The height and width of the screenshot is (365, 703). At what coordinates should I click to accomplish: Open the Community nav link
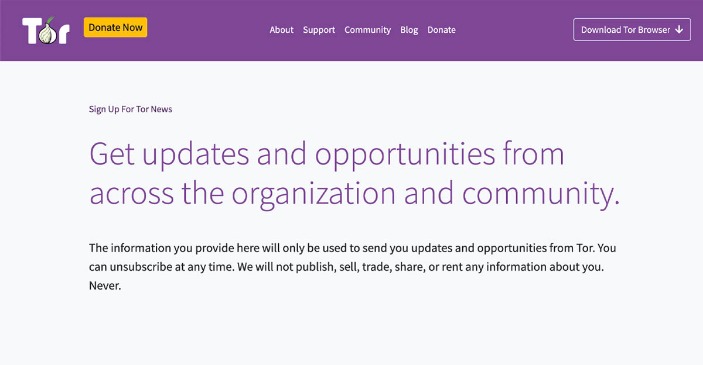tap(368, 30)
